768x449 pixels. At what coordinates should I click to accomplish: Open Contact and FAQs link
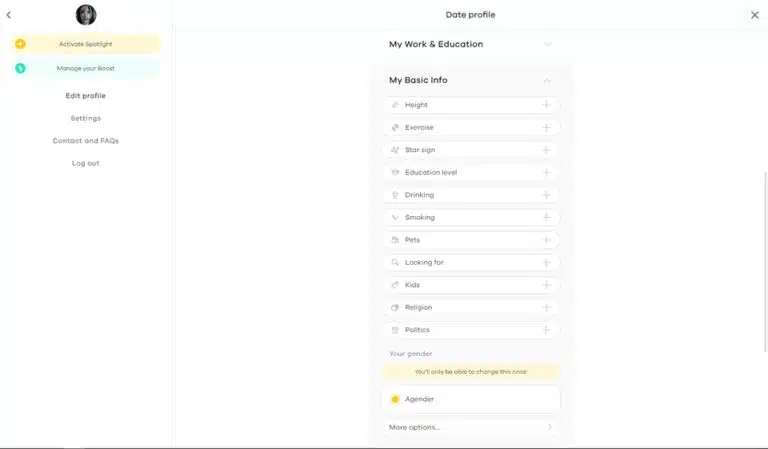click(86, 141)
